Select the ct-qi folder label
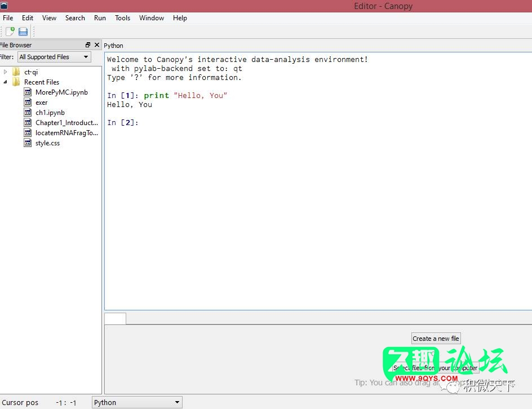 click(31, 72)
